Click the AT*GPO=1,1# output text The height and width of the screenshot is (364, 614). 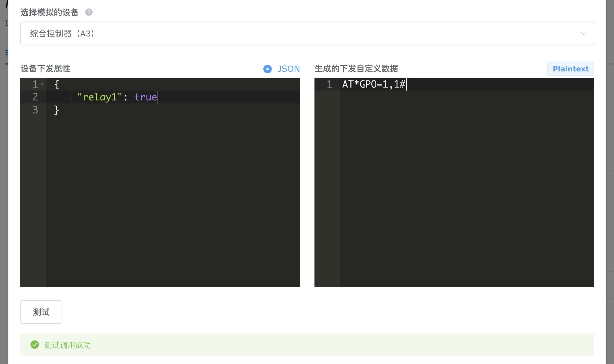point(374,84)
